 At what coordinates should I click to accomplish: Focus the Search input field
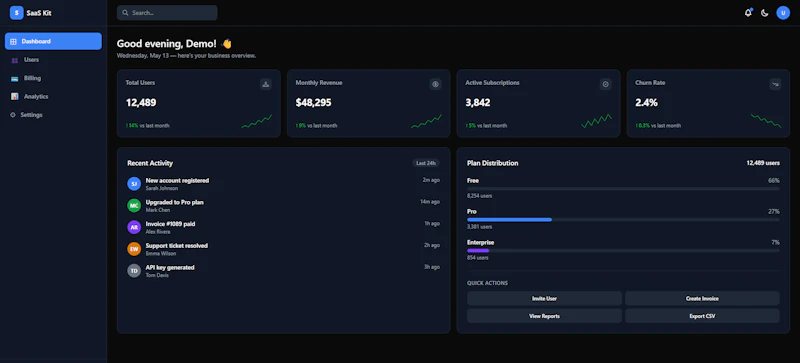tap(167, 13)
